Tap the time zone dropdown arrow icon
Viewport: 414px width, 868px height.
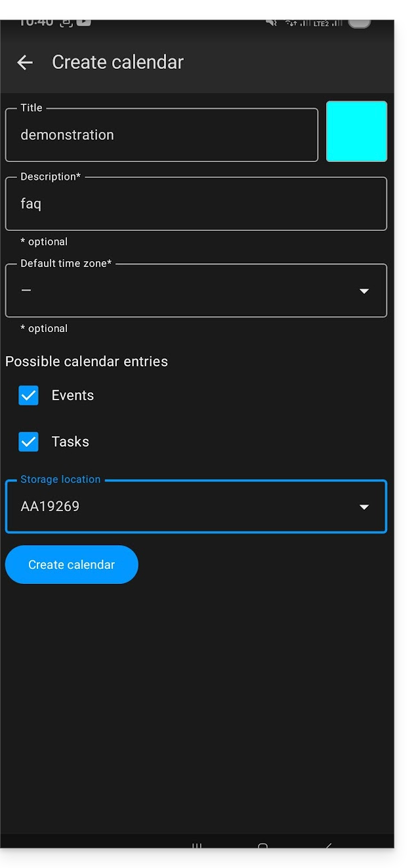364,291
